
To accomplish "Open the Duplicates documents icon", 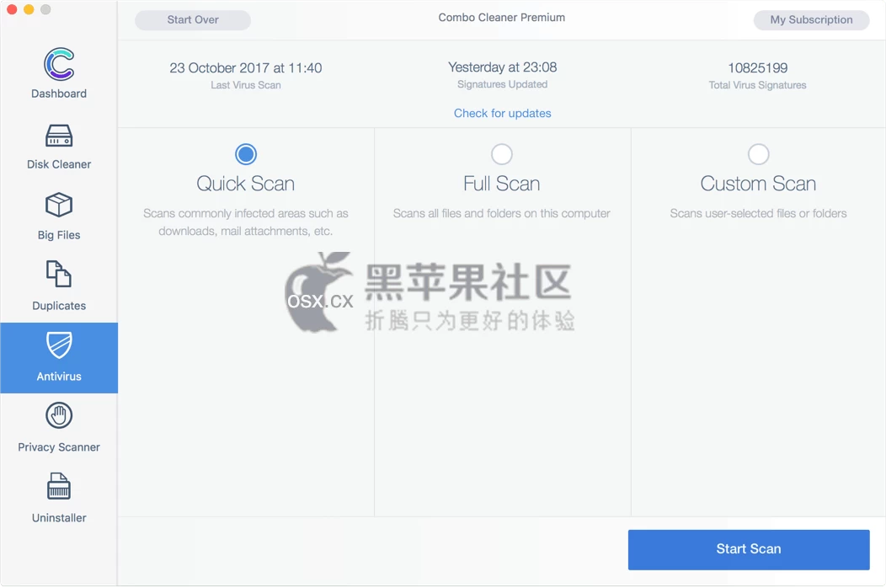I will pos(59,275).
